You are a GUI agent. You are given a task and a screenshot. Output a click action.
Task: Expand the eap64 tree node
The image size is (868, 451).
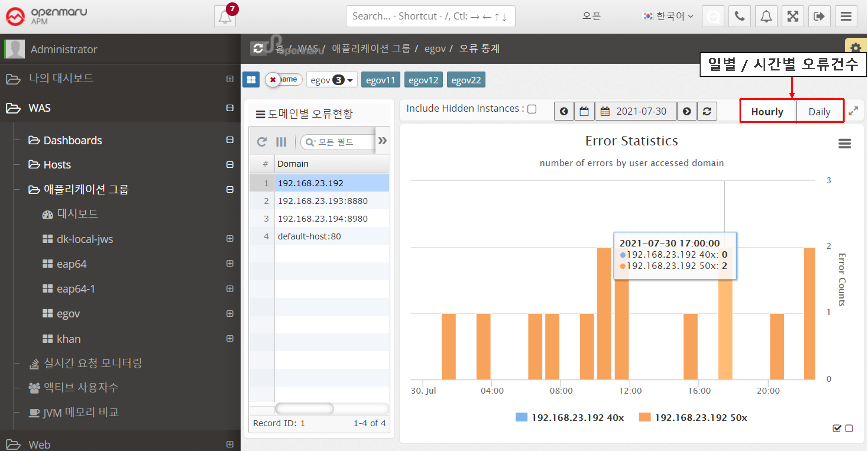(x=230, y=263)
